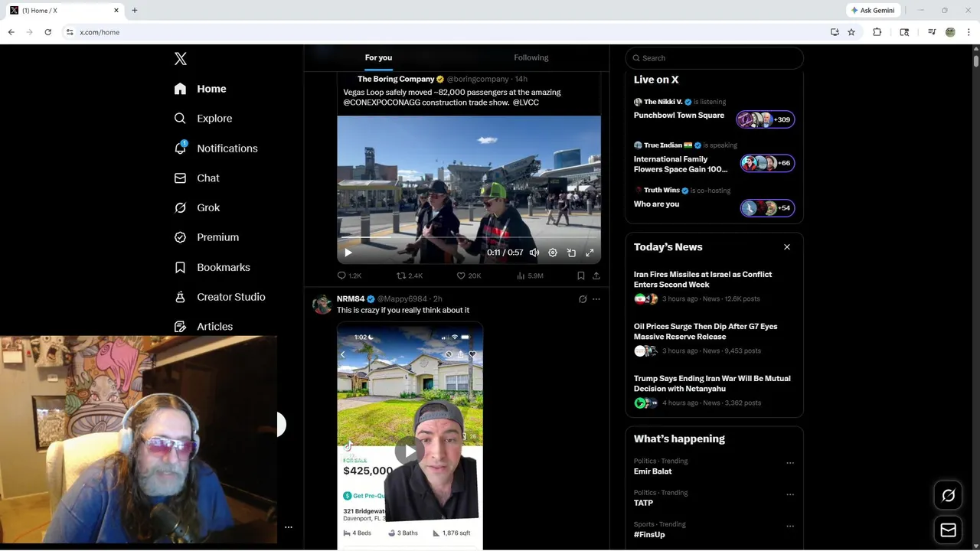Viewport: 980px width, 551px height.
Task: Bookmark this page star icon
Action: click(851, 32)
